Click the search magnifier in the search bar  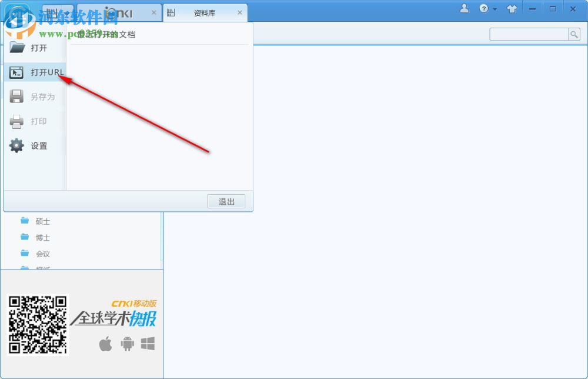574,34
